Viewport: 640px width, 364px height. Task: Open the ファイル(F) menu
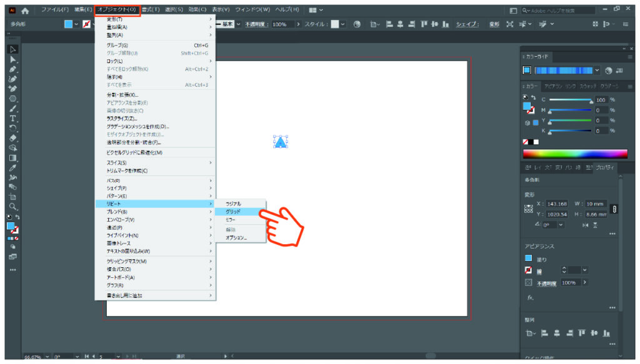coord(55,10)
